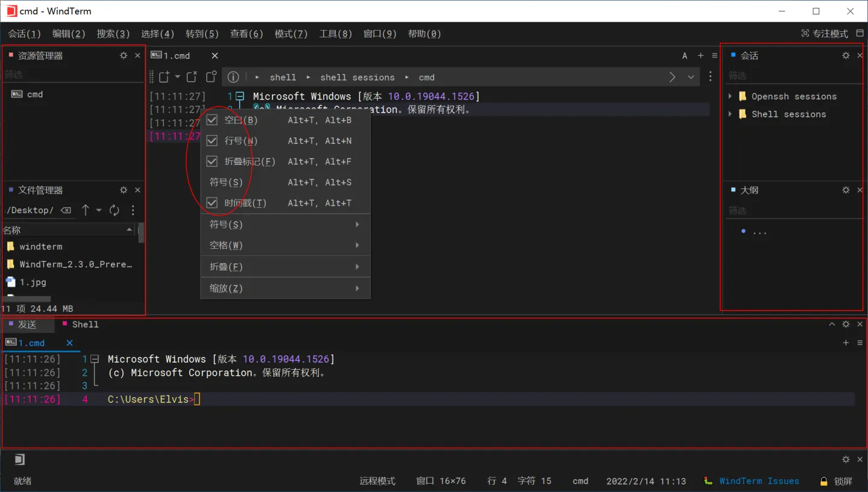This screenshot has width=868, height=492.
Task: Open the 工具(8) menu
Action: (335, 34)
